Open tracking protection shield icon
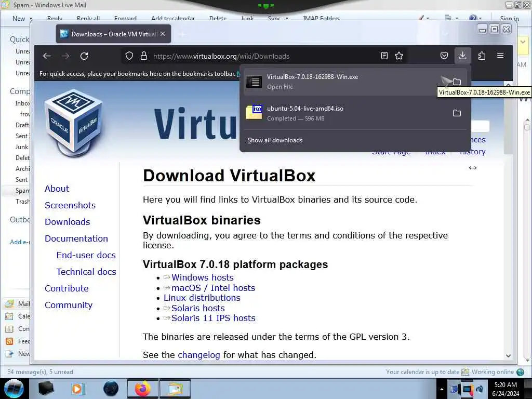The height and width of the screenshot is (399, 532). (x=129, y=56)
